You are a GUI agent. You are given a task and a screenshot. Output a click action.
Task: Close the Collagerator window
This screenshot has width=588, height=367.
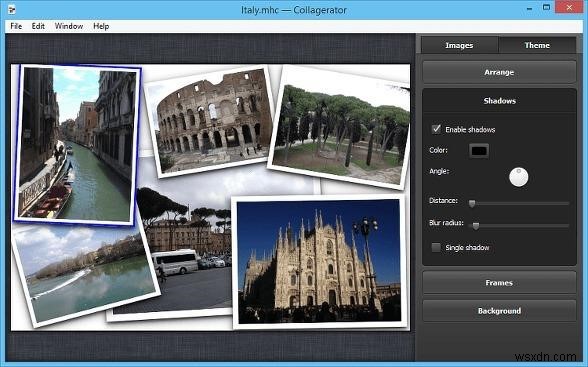click(x=569, y=7)
